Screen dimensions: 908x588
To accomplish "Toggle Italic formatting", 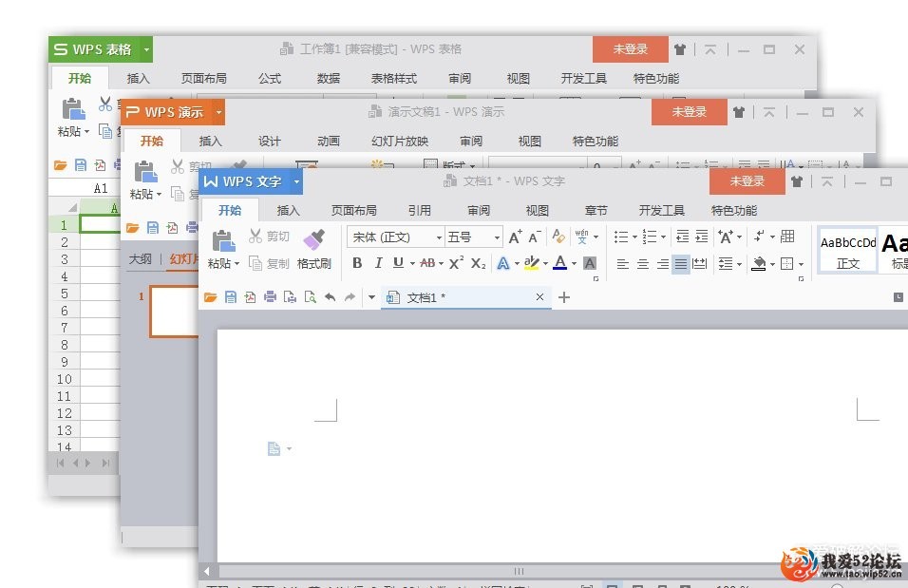I will coord(378,263).
